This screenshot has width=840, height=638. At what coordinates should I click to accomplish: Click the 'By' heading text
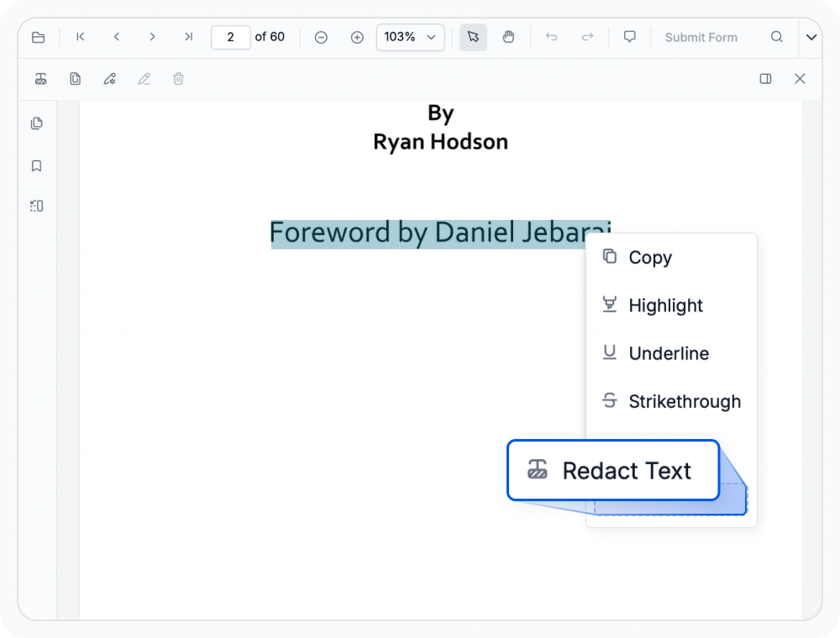[440, 113]
